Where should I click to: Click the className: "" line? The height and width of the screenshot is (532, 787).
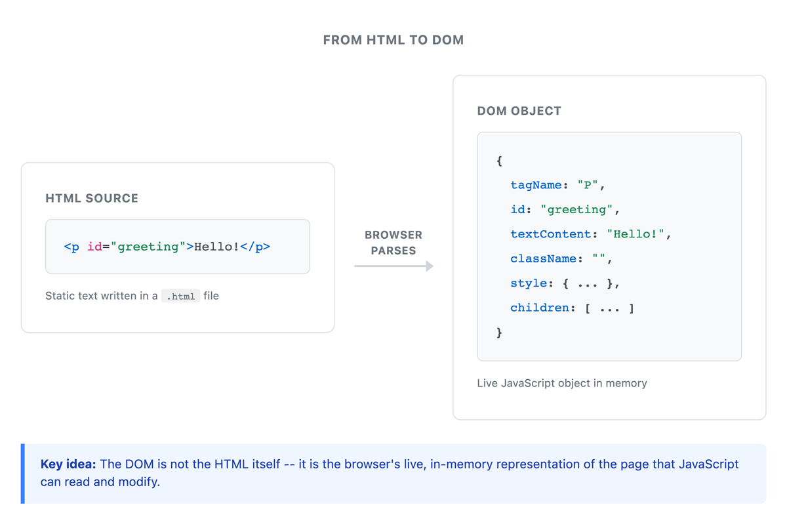[x=561, y=259]
